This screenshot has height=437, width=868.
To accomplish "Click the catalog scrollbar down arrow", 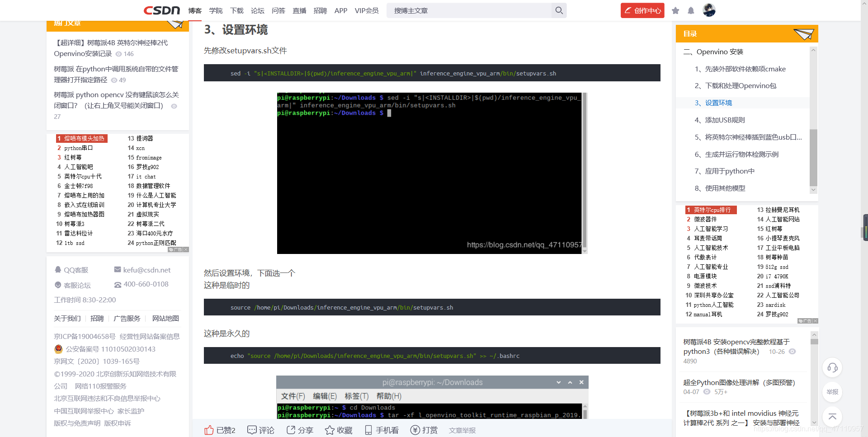I will (x=813, y=190).
